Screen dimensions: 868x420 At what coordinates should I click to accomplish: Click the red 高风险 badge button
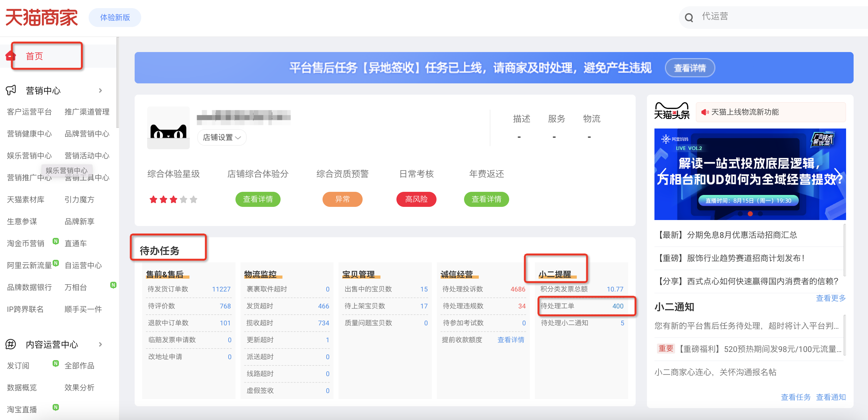[416, 199]
